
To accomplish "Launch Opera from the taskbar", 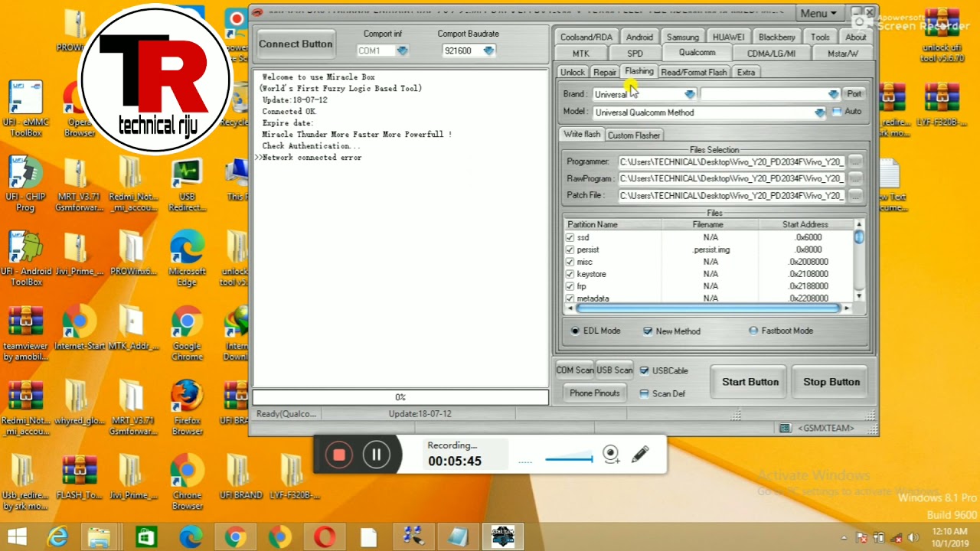I will [x=324, y=537].
